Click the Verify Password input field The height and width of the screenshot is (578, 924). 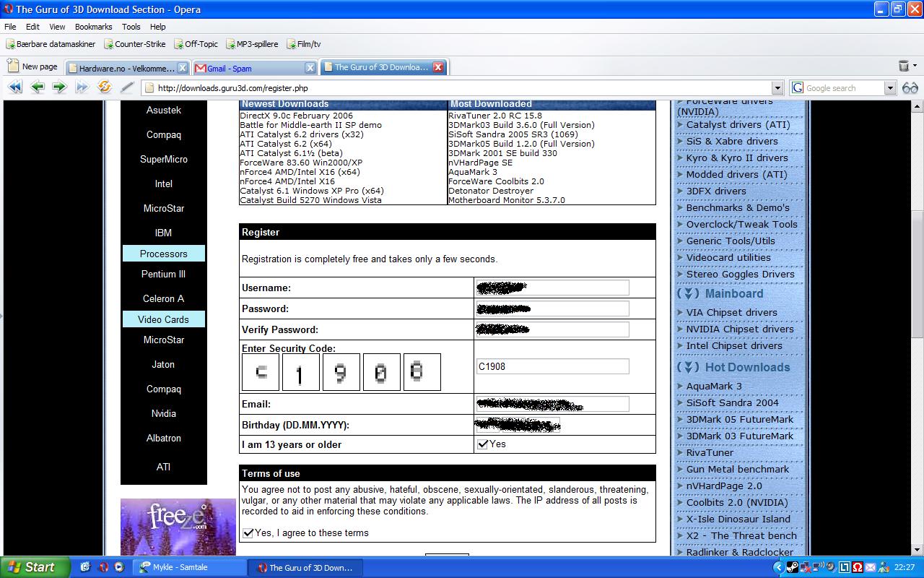552,329
